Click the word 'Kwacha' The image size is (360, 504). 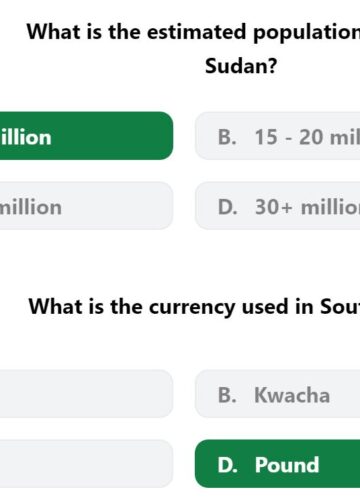292,395
